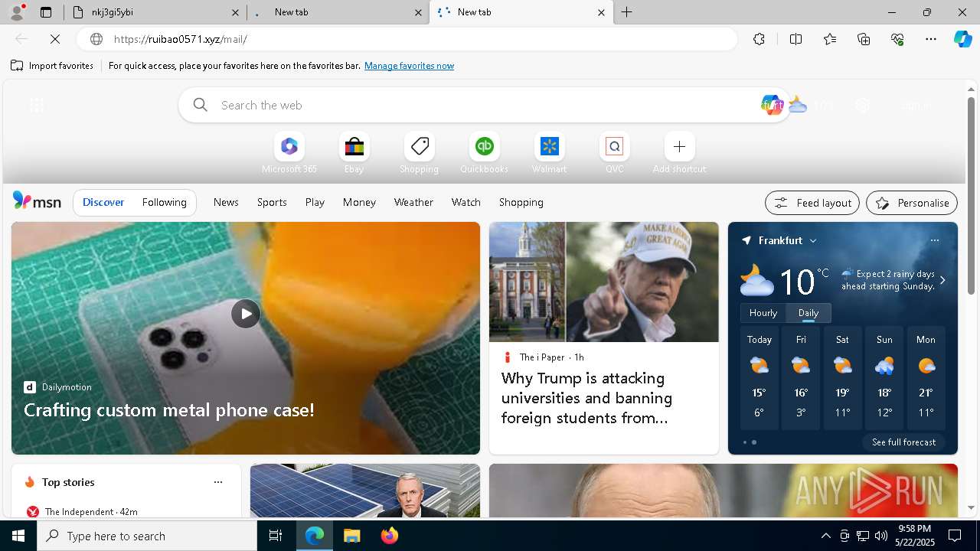Viewport: 980px width, 551px height.
Task: Open the browser profile avatar
Action: tap(17, 11)
